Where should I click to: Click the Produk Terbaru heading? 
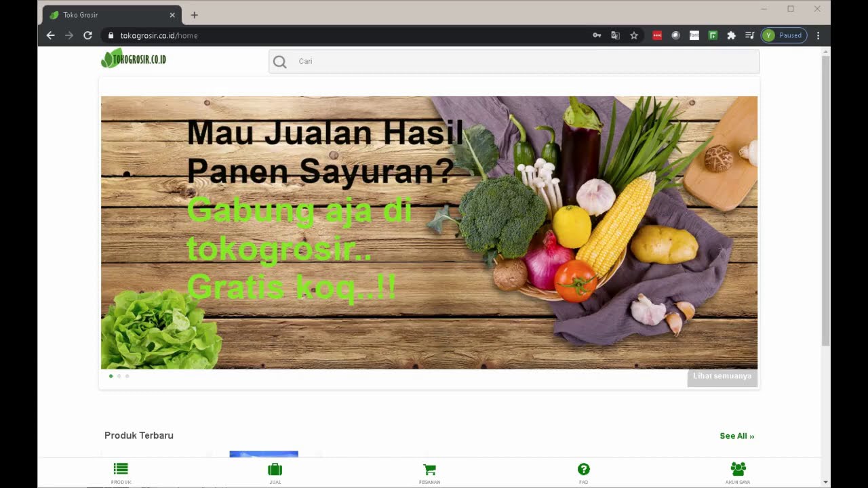139,435
